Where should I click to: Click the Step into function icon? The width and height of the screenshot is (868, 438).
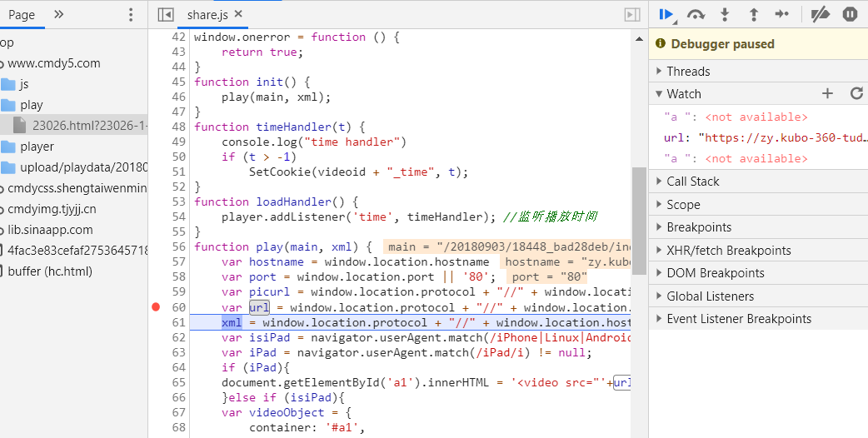click(725, 14)
